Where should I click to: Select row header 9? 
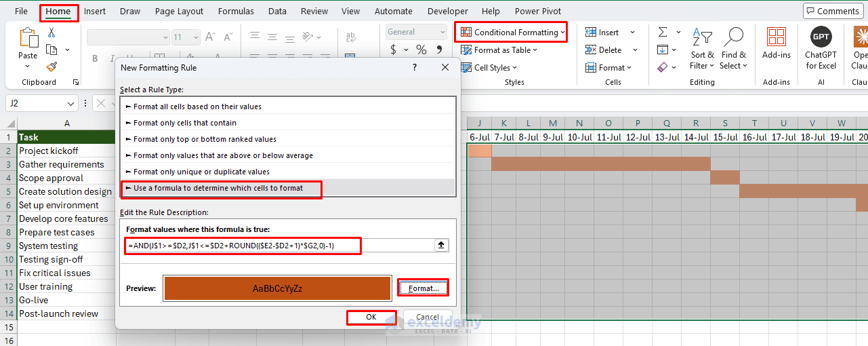pyautogui.click(x=8, y=246)
